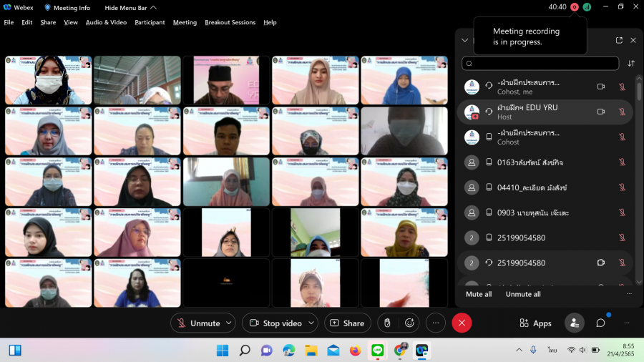644x362 pixels.
Task: Expand audio options arrow next to Unmute
Action: [x=229, y=323]
